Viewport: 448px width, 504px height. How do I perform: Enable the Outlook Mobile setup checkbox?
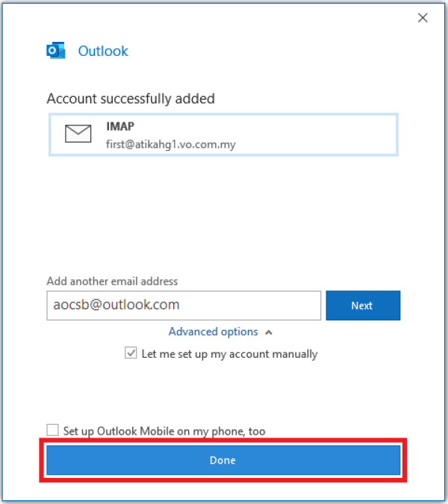tap(52, 430)
